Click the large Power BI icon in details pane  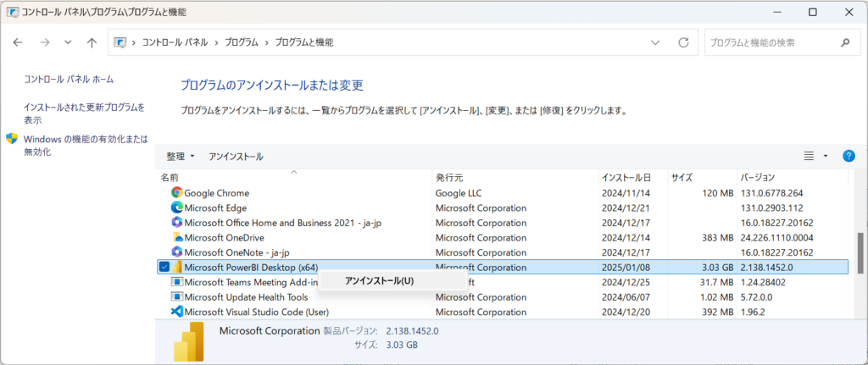189,341
